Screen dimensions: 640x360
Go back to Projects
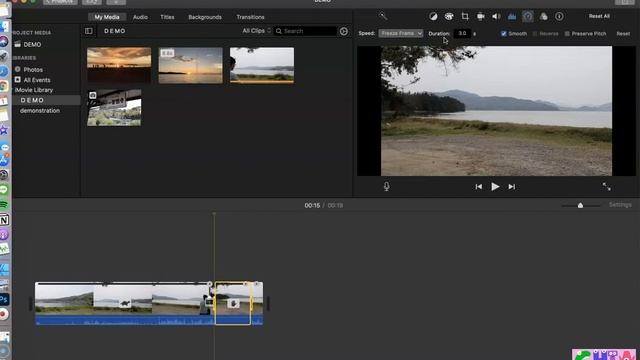60,2
